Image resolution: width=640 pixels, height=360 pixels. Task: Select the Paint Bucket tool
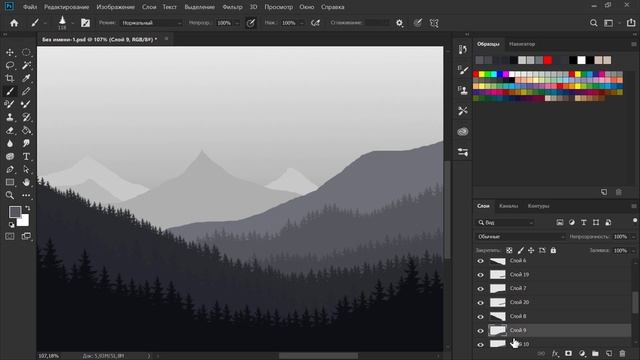click(26, 131)
